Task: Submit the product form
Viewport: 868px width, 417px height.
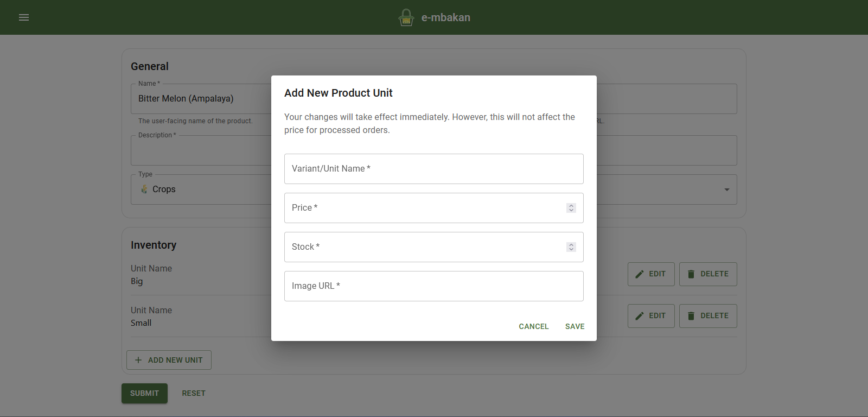Action: point(144,393)
